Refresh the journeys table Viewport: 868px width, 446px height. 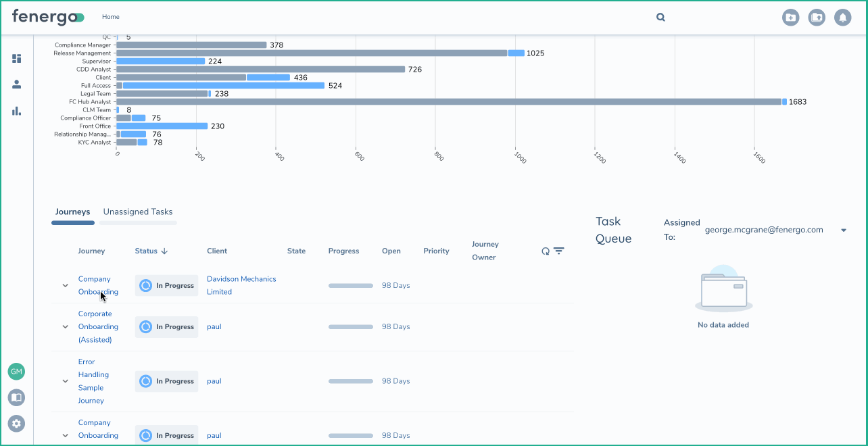(x=546, y=251)
